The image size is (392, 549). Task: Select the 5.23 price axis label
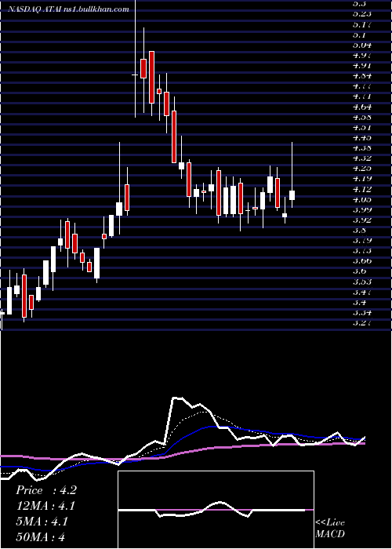coord(362,14)
